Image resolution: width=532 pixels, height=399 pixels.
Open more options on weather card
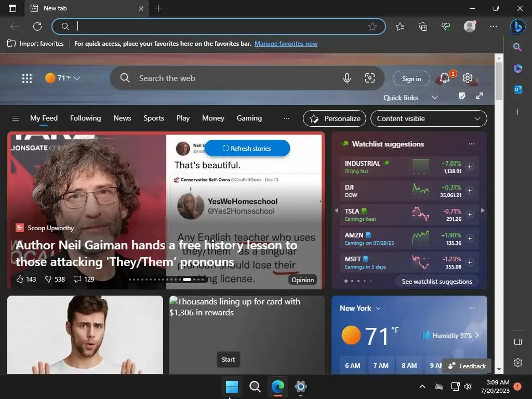tap(472, 308)
